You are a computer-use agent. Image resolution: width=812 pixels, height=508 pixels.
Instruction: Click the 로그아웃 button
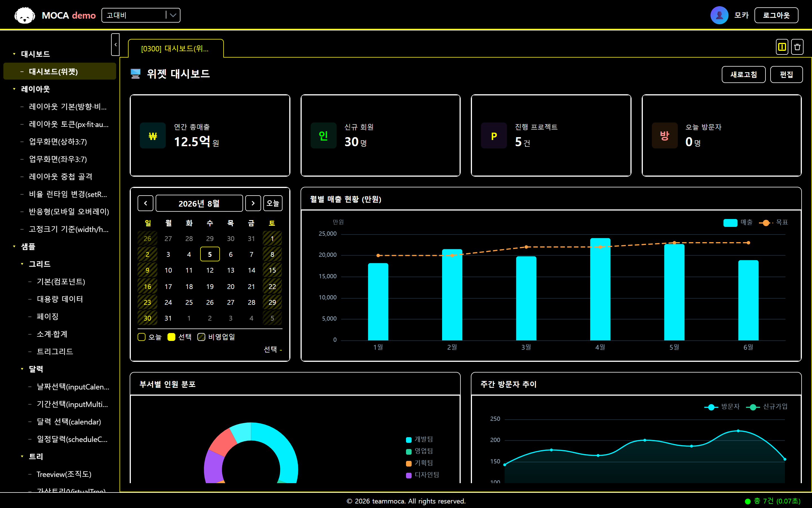point(776,15)
